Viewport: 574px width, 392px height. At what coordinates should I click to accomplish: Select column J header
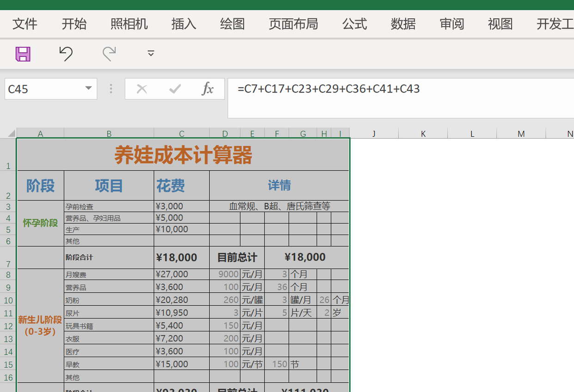coord(374,134)
